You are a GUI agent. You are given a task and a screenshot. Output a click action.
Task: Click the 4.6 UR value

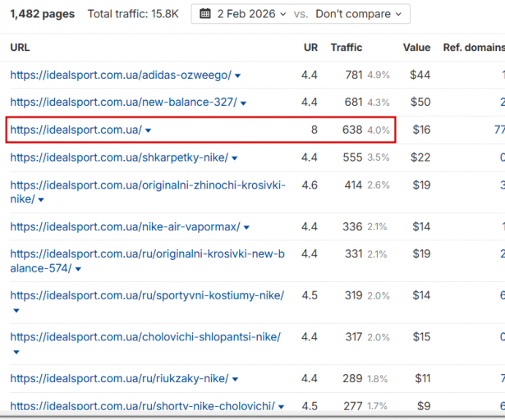[x=310, y=185]
